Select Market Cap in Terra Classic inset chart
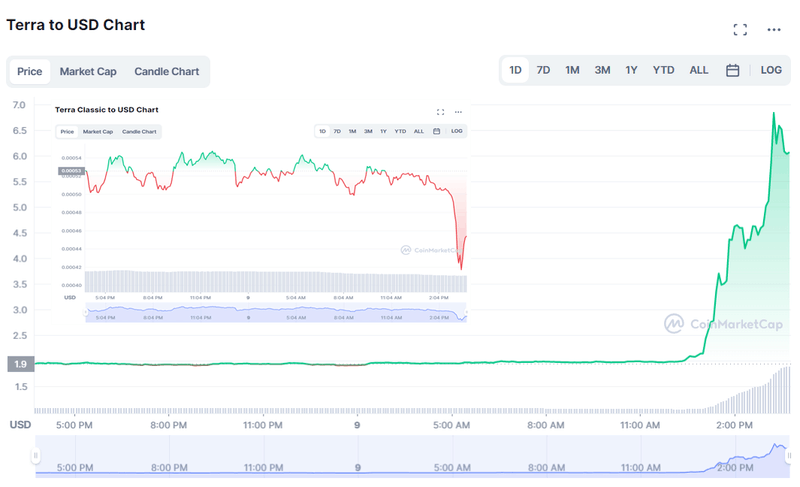 pyautogui.click(x=98, y=132)
